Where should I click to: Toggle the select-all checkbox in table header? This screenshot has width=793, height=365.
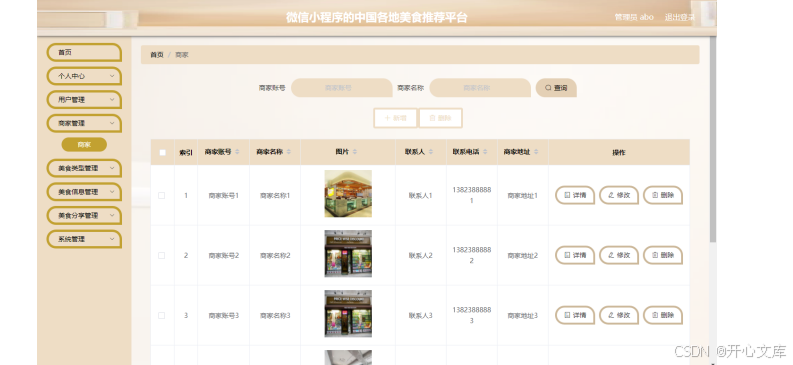pyautogui.click(x=162, y=152)
